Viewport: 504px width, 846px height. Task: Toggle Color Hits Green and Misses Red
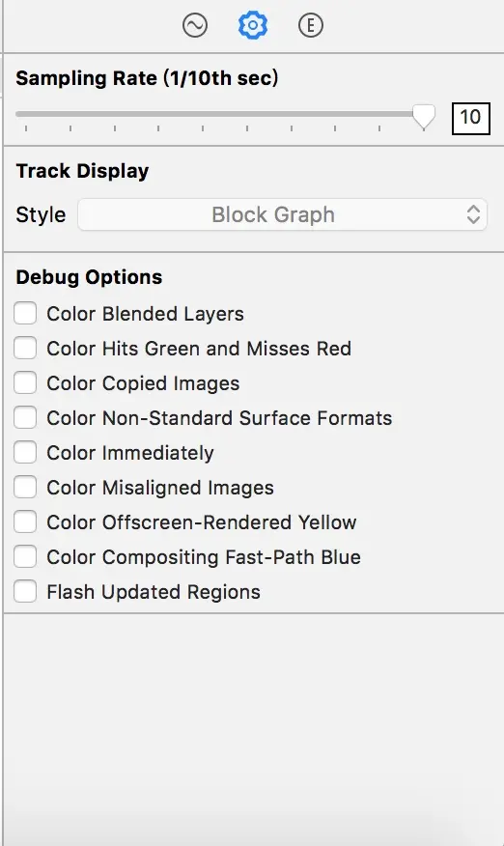pos(25,348)
